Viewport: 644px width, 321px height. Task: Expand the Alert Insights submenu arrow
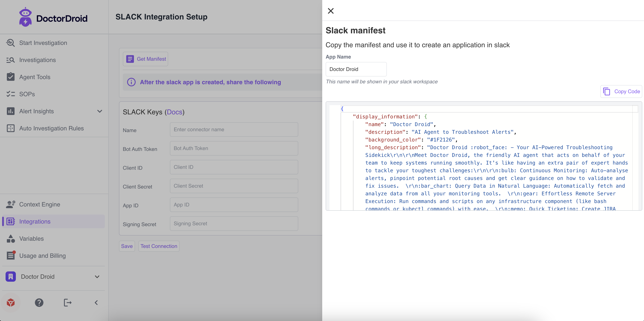[x=99, y=111]
